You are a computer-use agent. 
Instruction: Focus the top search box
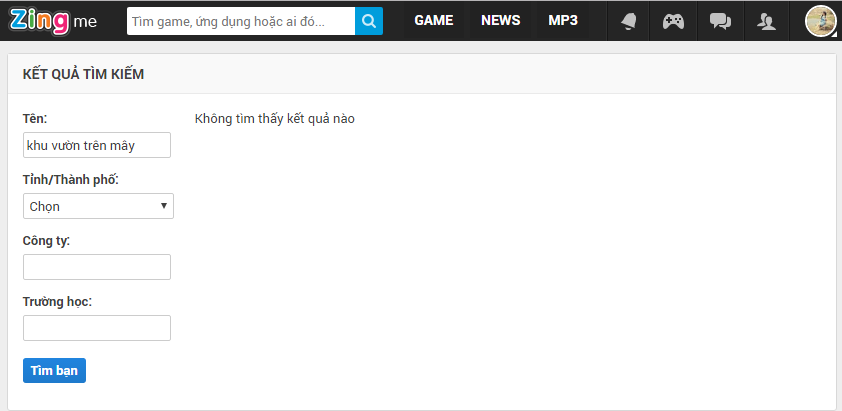(x=241, y=21)
